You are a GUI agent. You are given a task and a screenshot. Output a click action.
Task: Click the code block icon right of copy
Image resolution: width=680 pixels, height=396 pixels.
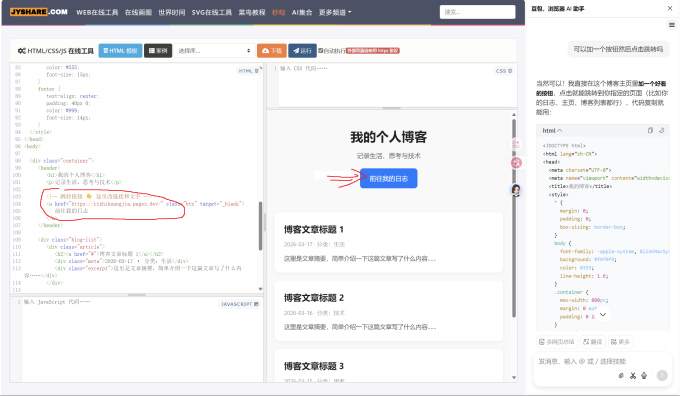click(661, 130)
